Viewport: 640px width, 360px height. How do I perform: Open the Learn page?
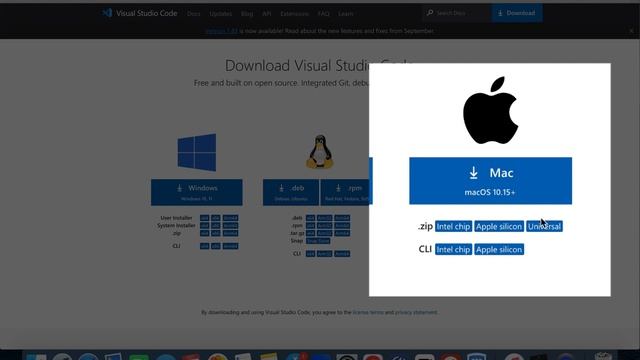click(345, 14)
